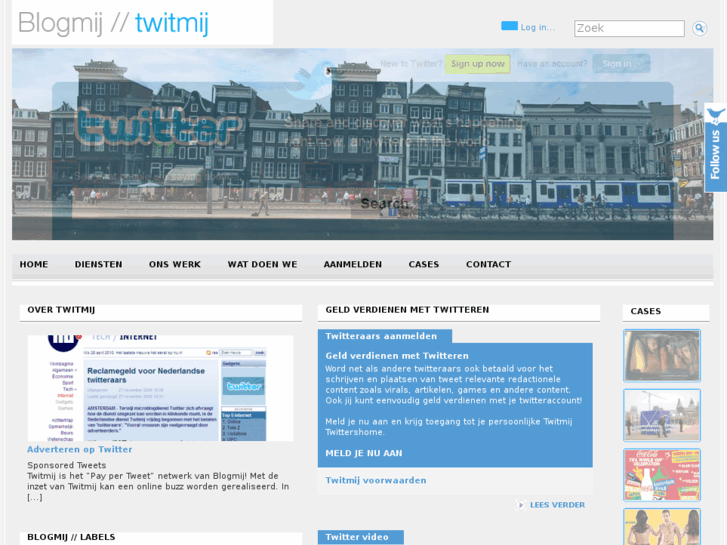Click the Sign up now banner button
The height and width of the screenshot is (545, 727).
point(478,64)
